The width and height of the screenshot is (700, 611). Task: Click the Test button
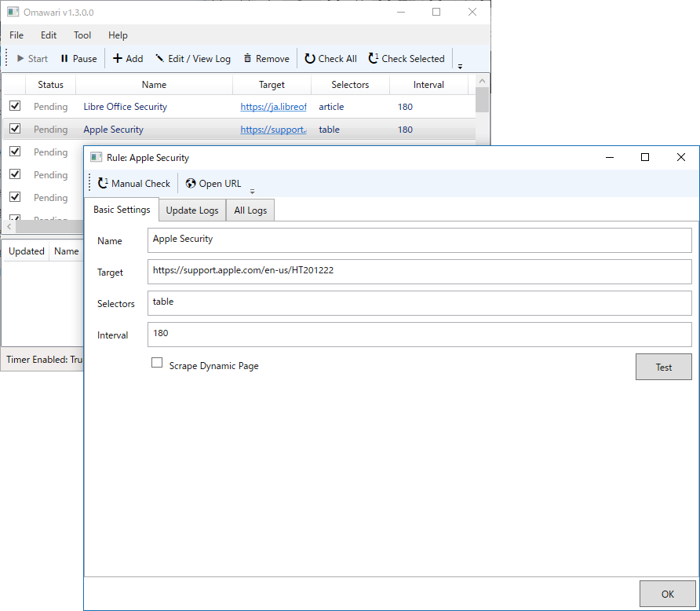click(663, 367)
